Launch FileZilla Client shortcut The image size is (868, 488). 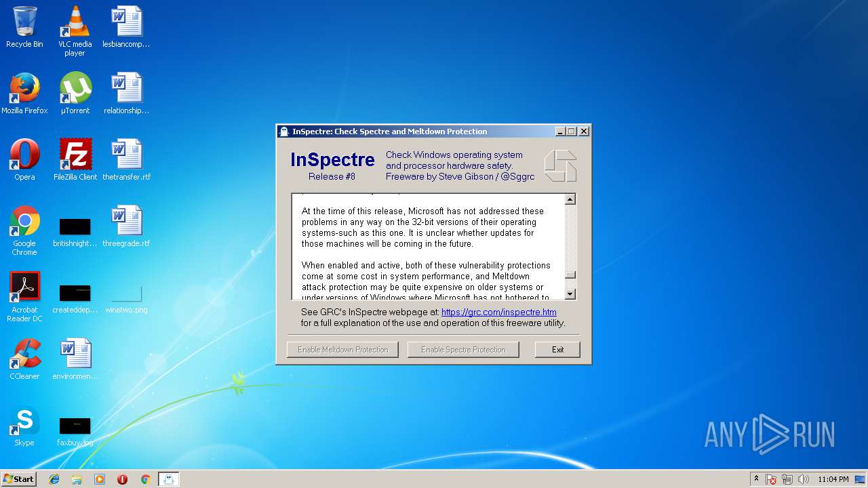pos(75,160)
